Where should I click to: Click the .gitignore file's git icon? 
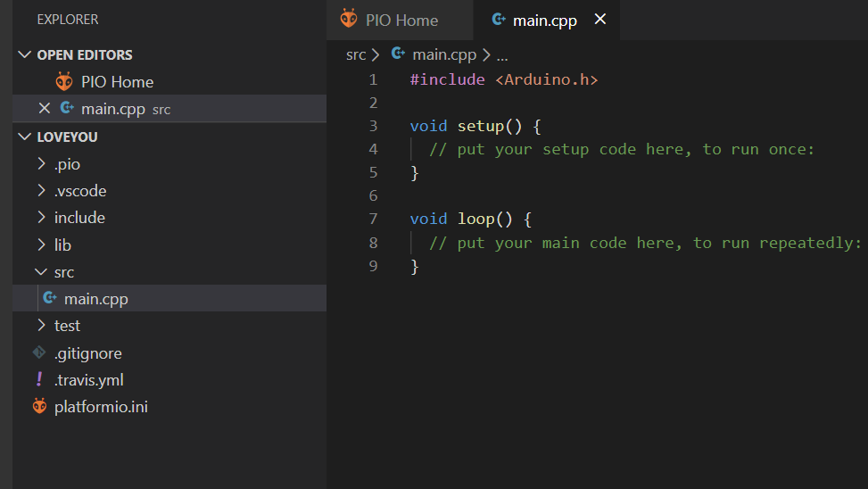tap(39, 352)
